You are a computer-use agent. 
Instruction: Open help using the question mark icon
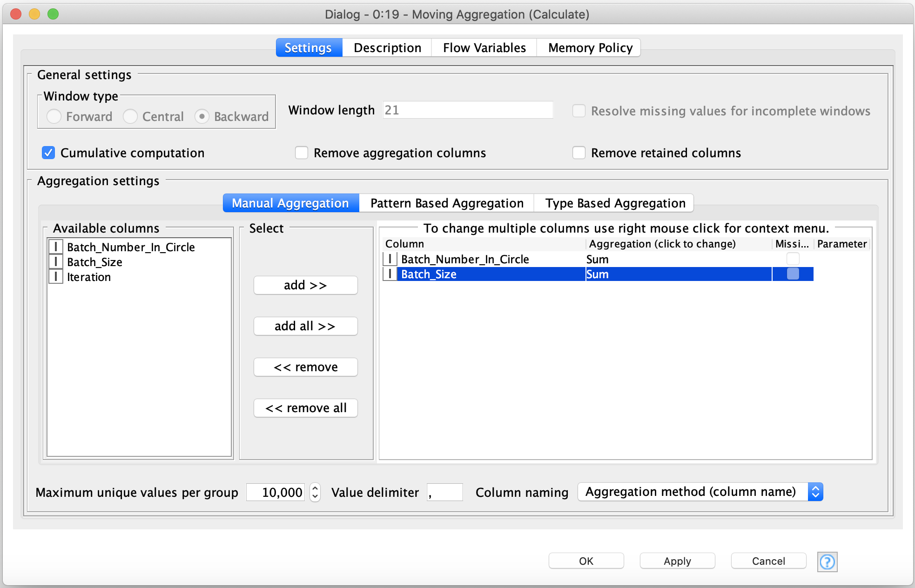point(827,562)
